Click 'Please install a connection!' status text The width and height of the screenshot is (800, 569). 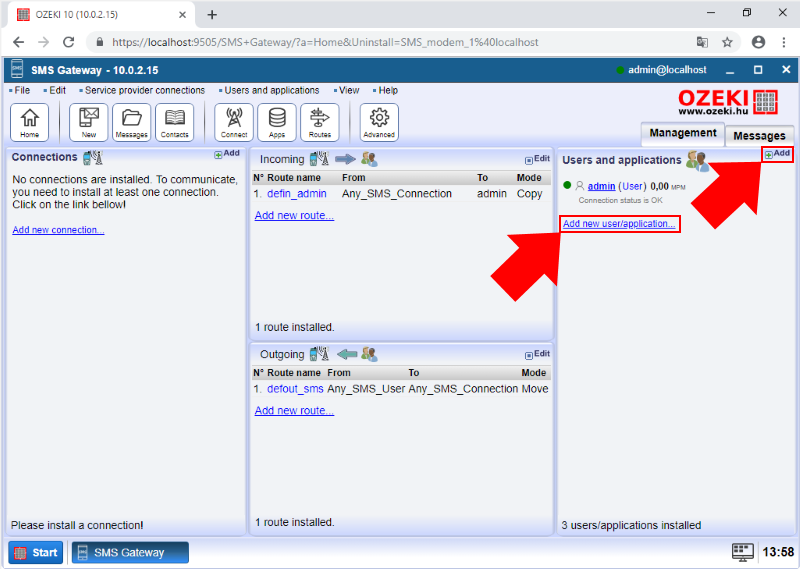tap(77, 525)
